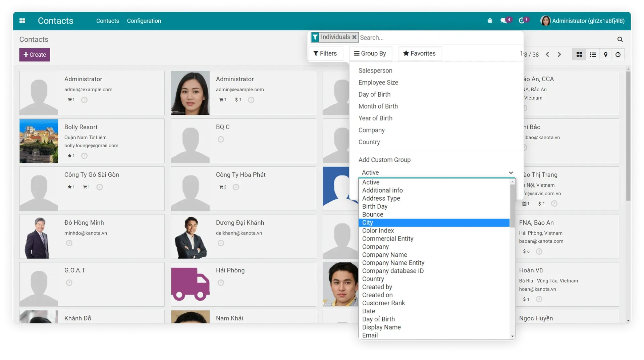
Task: Go to next page of contacts
Action: click(559, 54)
